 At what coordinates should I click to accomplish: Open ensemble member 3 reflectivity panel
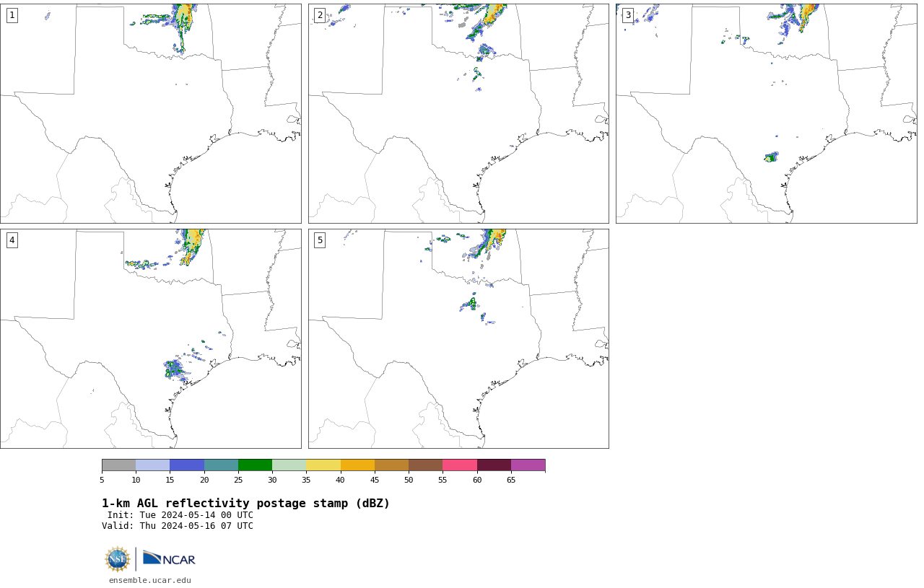pos(767,113)
